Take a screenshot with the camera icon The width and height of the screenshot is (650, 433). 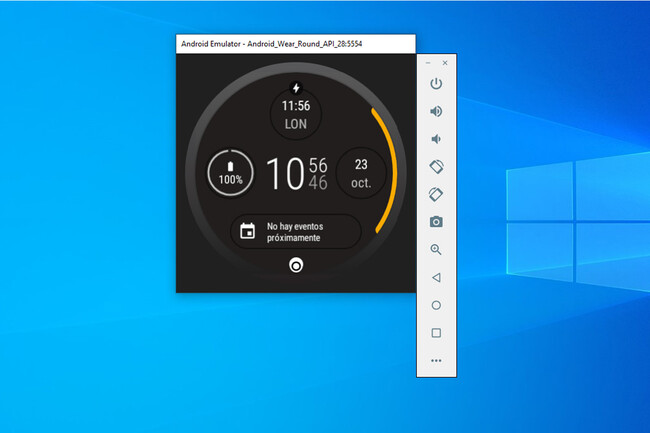[436, 222]
